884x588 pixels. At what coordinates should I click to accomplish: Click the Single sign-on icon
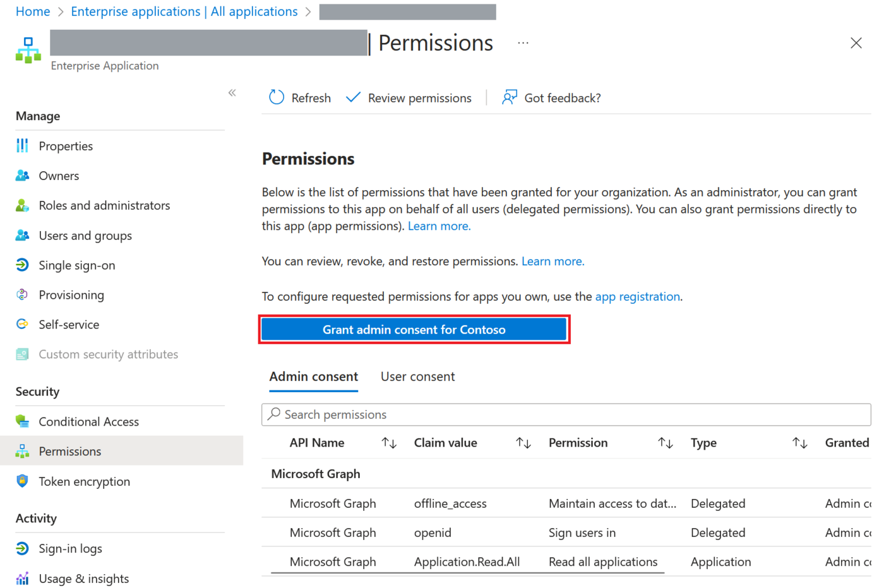(23, 265)
